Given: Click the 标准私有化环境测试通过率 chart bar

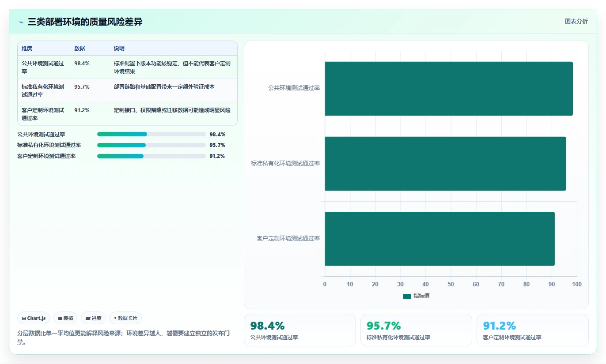Looking at the screenshot, I should [445, 164].
